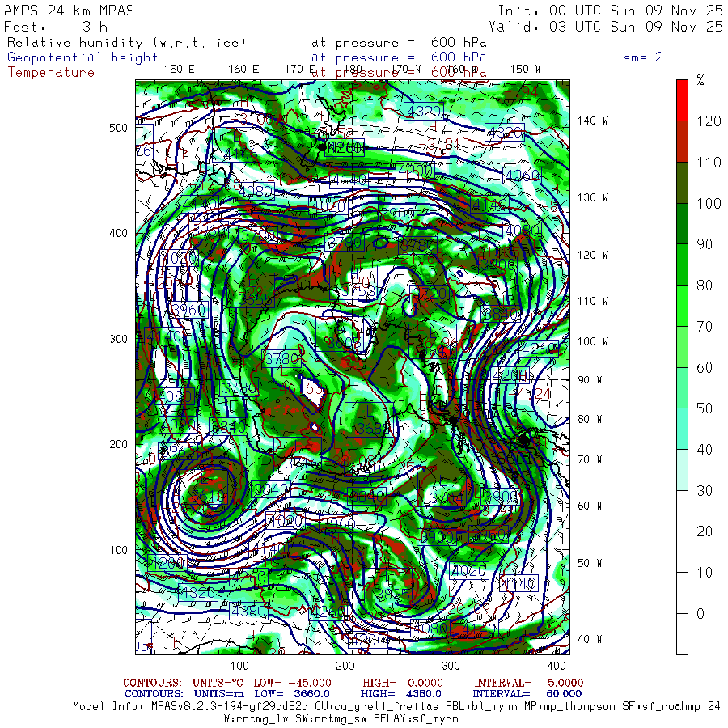Click the 'AMPS 24-km MPAS' title
728x728 pixels.
click(x=70, y=11)
